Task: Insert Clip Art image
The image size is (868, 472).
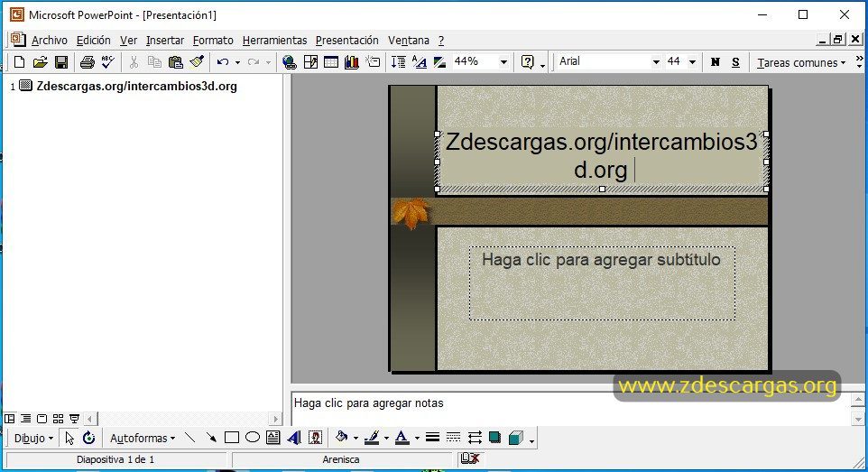Action: (315, 439)
